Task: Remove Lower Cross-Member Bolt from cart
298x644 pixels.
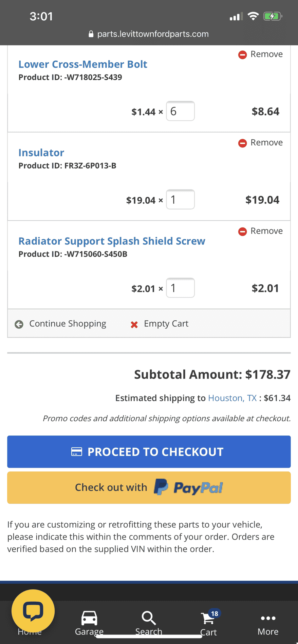Action: [x=260, y=54]
